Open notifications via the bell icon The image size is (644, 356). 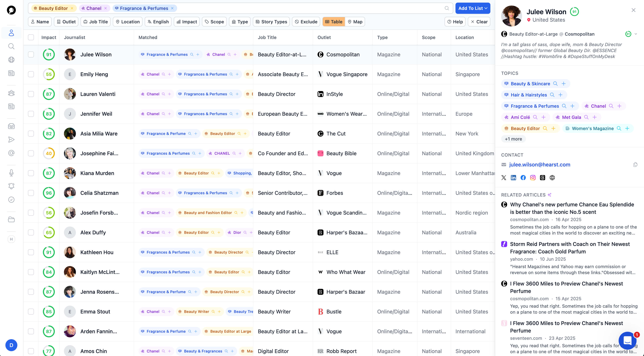click(x=11, y=186)
